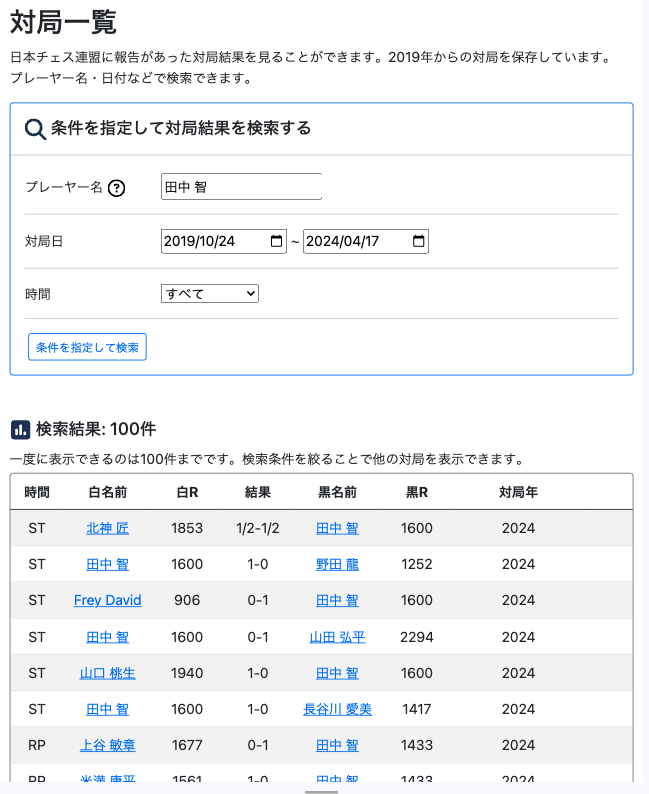Viewport: 649px width, 794px height.
Task: Click the 時間 column header
Action: coord(37,492)
